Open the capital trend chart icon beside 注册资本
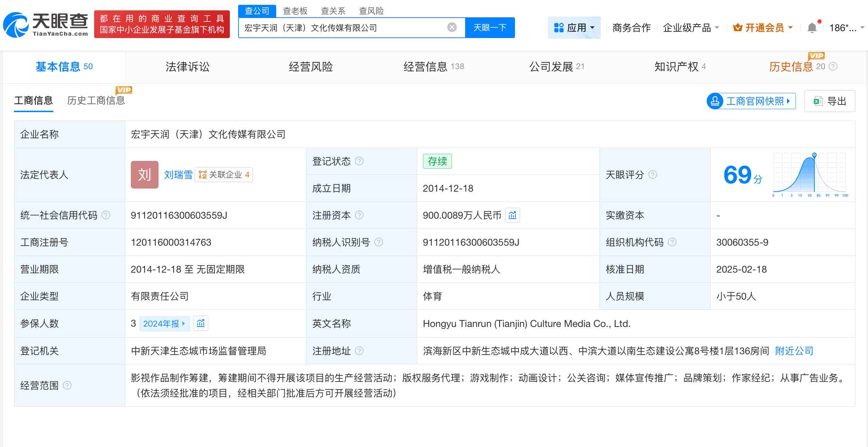868x447 pixels. tap(513, 215)
